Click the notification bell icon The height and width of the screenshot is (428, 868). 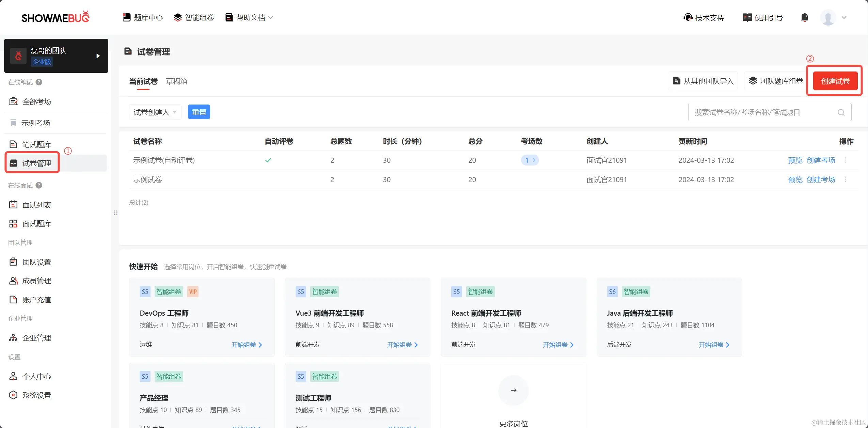(804, 17)
